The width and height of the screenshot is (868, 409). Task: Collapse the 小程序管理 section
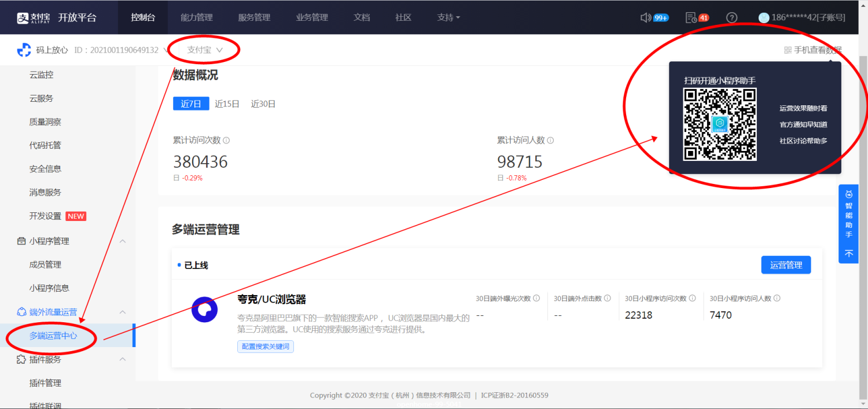point(123,241)
